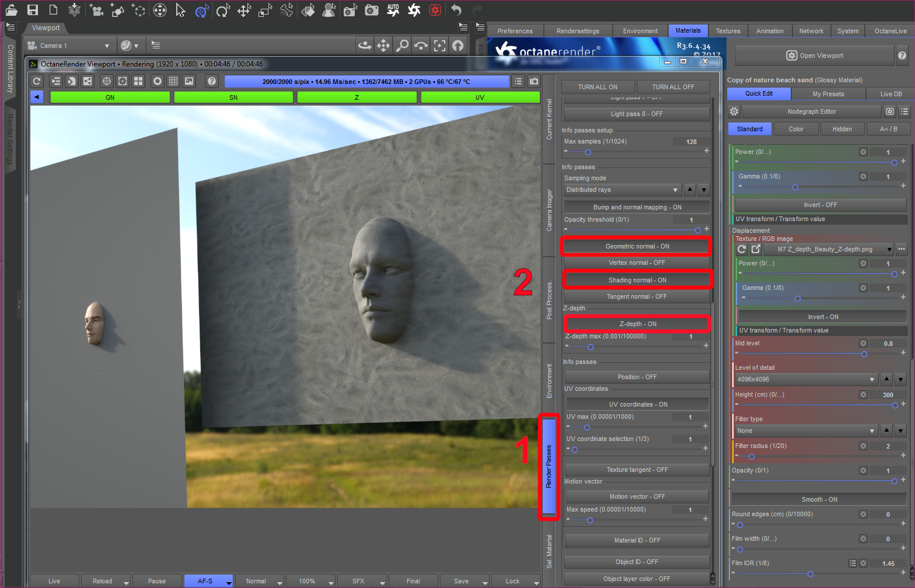Select the Bone tool icon
The image size is (915, 588).
click(x=287, y=10)
